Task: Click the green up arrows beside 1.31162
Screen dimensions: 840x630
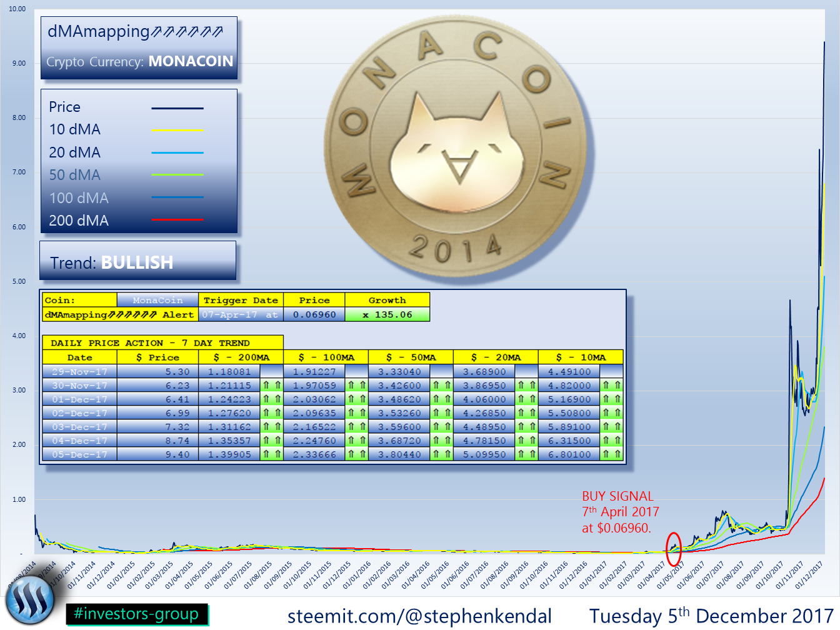Action: pos(271,427)
